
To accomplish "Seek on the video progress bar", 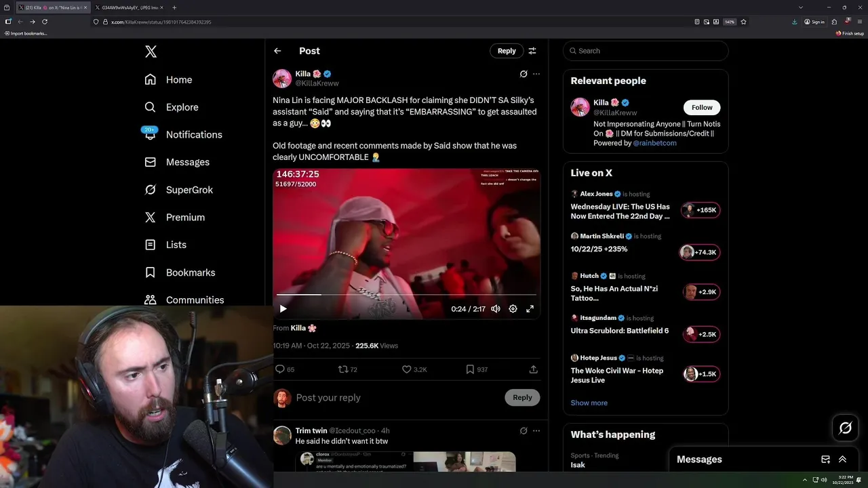I will [x=406, y=295].
